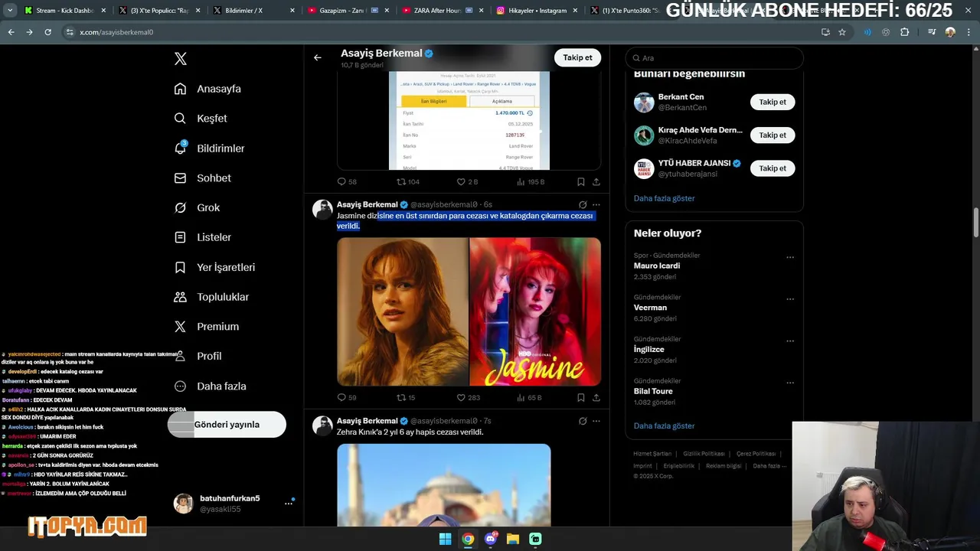This screenshot has height=551, width=980.
Task: Follow Kıraç Ahde Vefa Derneği
Action: point(773,135)
